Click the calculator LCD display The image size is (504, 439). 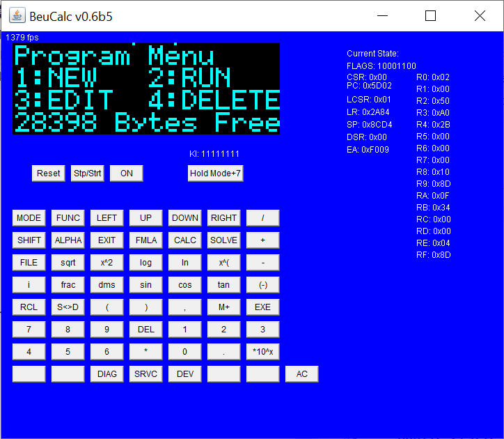(x=146, y=88)
